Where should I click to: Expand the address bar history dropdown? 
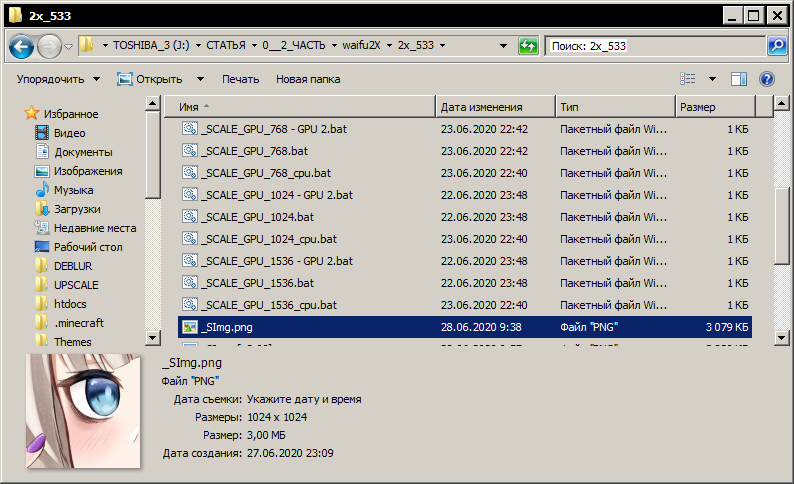pos(503,46)
